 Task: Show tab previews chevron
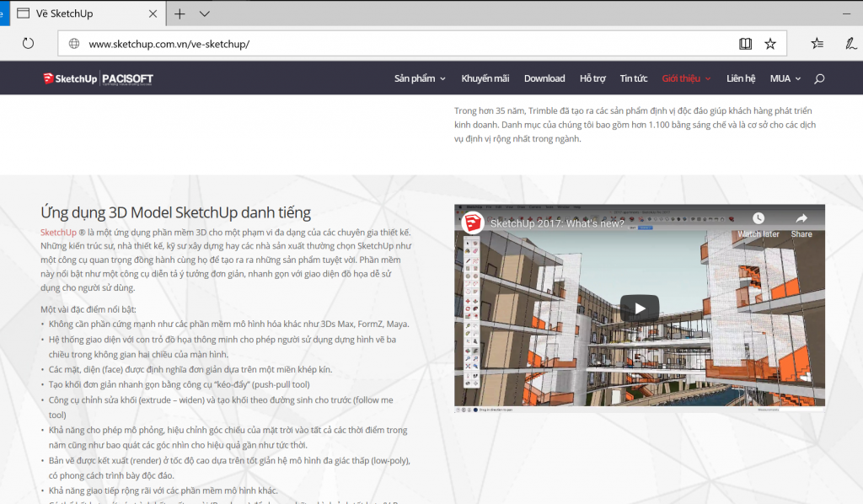coord(204,13)
